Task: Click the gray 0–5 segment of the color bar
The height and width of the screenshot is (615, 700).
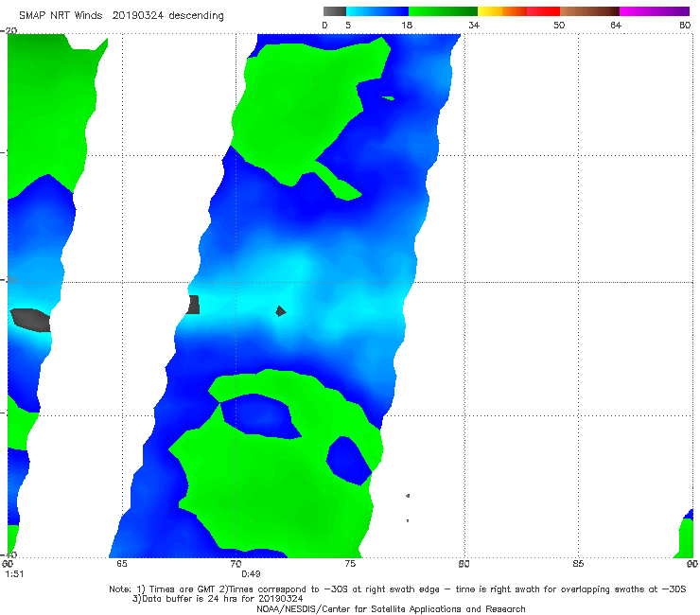Action: (x=334, y=11)
